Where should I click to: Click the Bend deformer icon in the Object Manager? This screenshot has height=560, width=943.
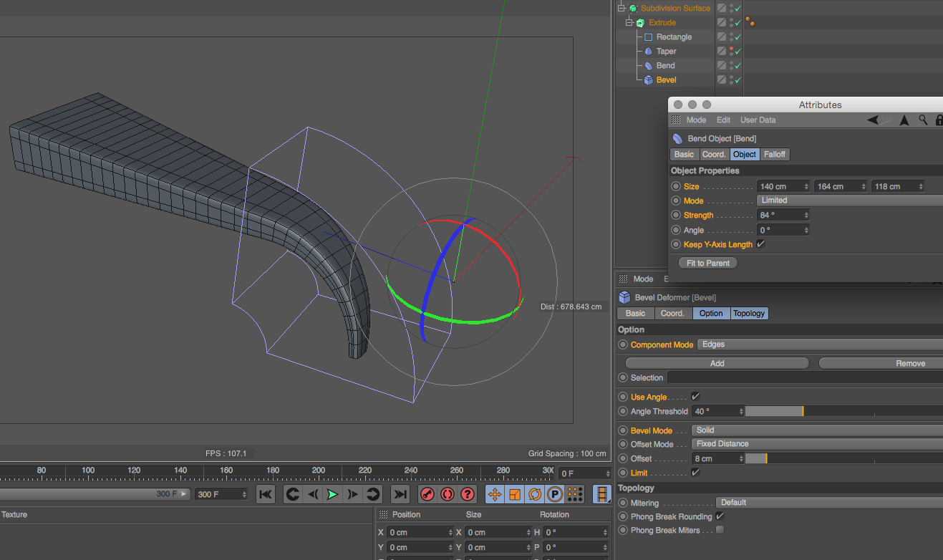pyautogui.click(x=649, y=65)
